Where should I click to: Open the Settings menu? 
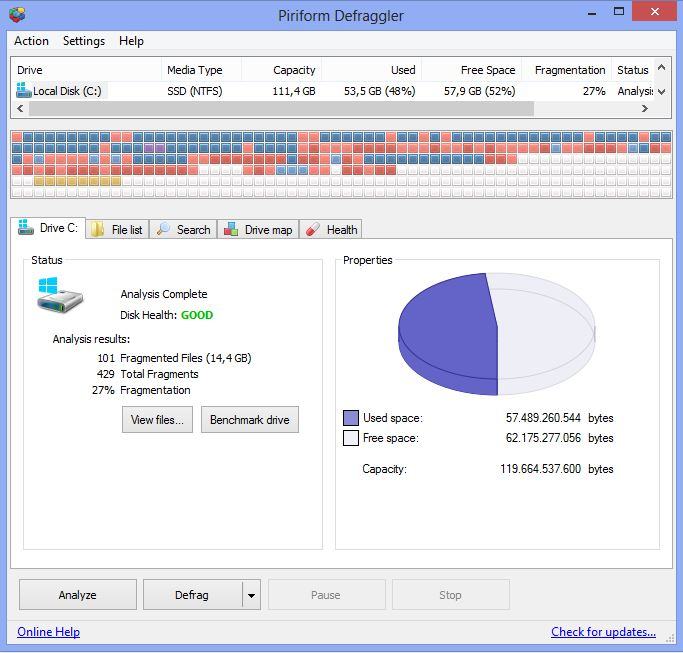[x=84, y=41]
